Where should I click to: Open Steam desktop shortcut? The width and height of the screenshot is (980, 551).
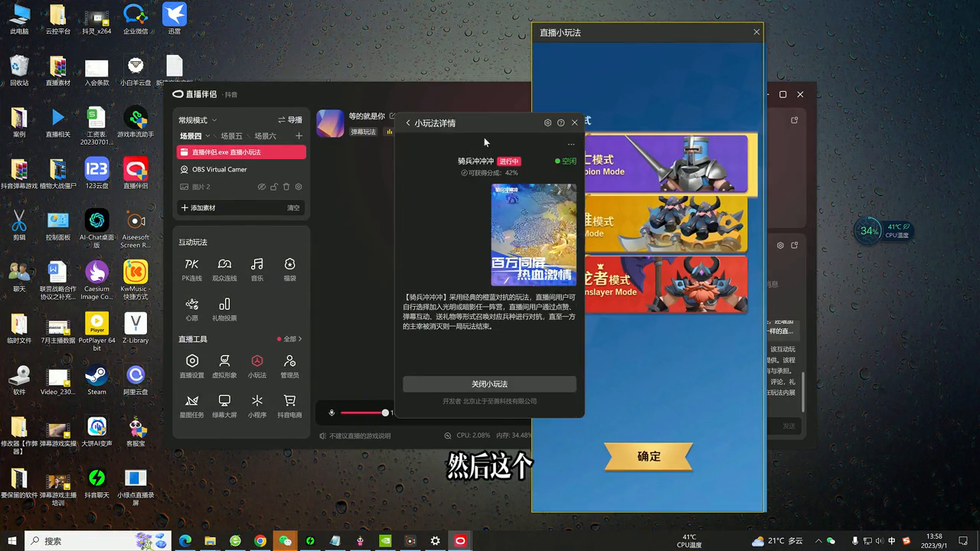click(x=96, y=380)
